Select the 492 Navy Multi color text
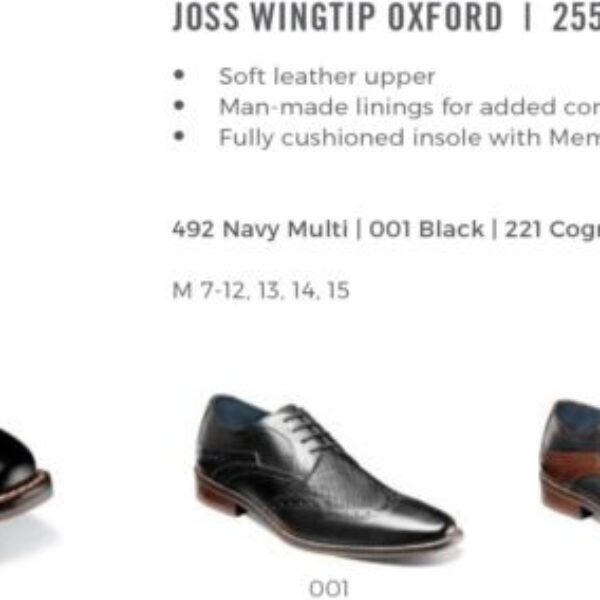Screen dimensions: 600x600 click(x=260, y=229)
